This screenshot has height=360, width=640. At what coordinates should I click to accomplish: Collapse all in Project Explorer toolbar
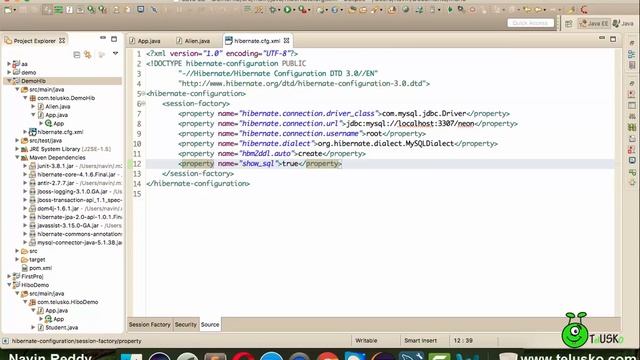(x=76, y=54)
